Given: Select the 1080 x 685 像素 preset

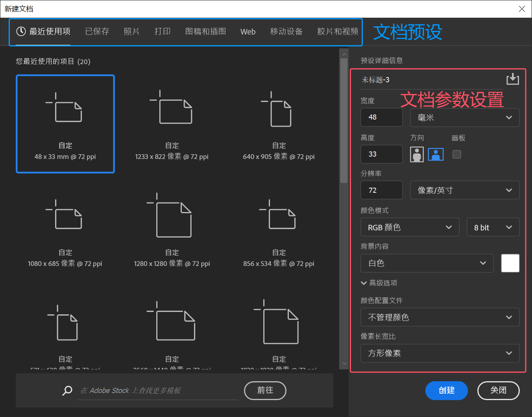Looking at the screenshot, I should point(65,231).
